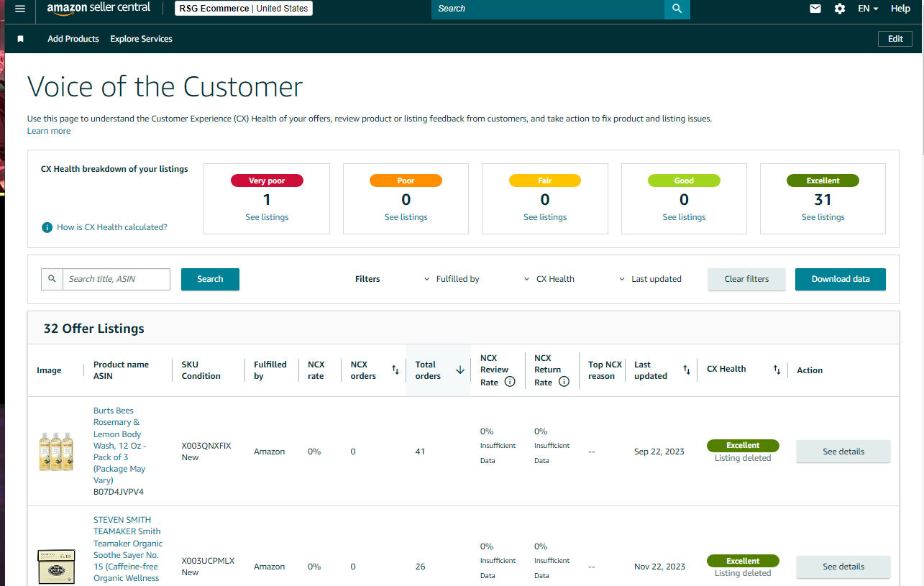
Task: Click total orders value 41
Action: click(x=420, y=452)
